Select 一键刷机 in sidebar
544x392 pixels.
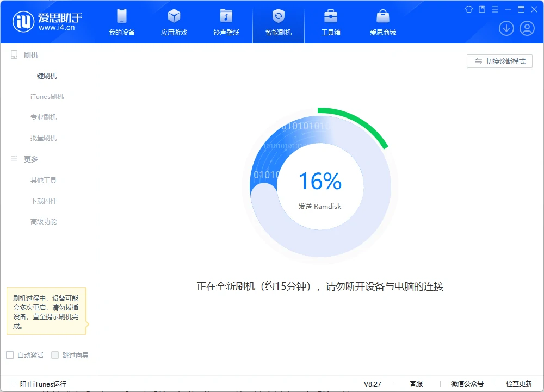click(44, 76)
